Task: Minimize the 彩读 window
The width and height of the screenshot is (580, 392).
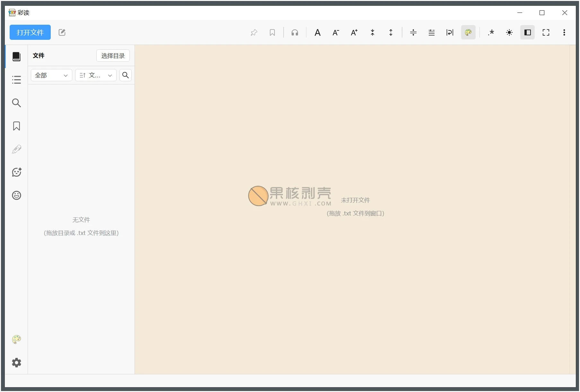Action: click(x=520, y=13)
